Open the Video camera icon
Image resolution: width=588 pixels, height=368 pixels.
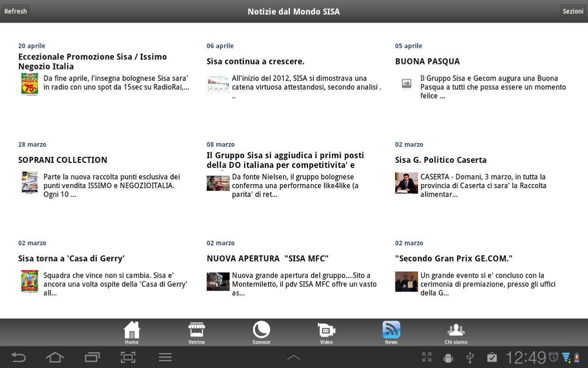pyautogui.click(x=326, y=330)
